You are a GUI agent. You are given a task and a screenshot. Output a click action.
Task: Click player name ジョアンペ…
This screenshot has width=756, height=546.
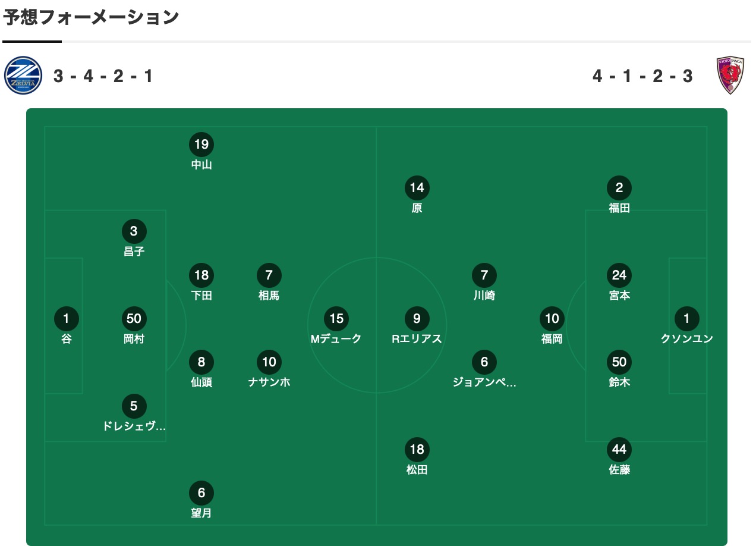(484, 382)
